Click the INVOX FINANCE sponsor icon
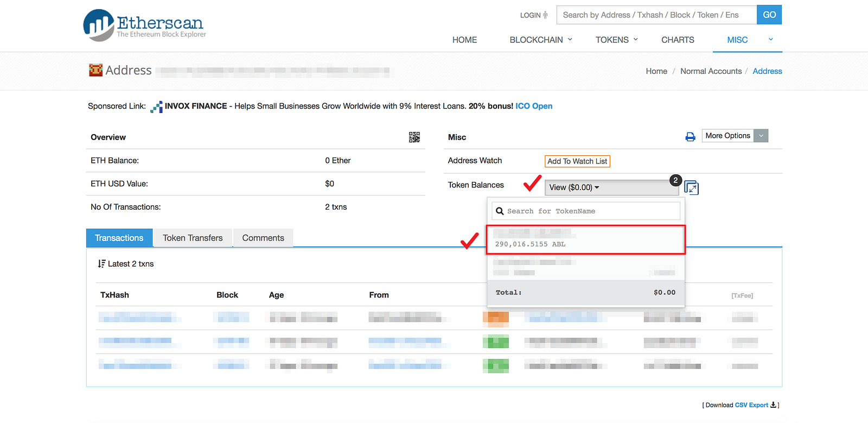The width and height of the screenshot is (868, 423). (156, 107)
